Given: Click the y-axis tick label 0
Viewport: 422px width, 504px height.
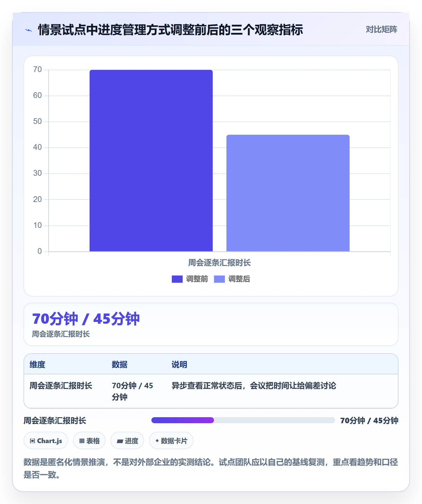Looking at the screenshot, I should coord(39,251).
